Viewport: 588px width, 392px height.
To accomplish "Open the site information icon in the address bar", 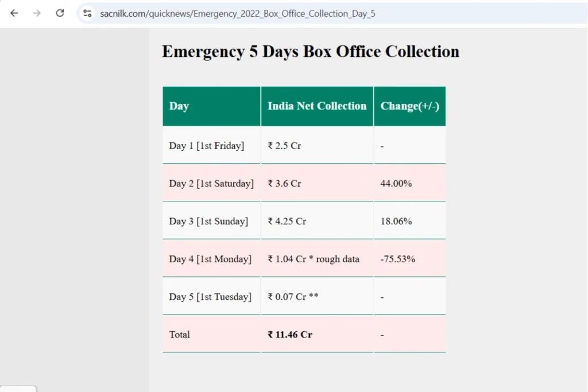I will pos(87,14).
